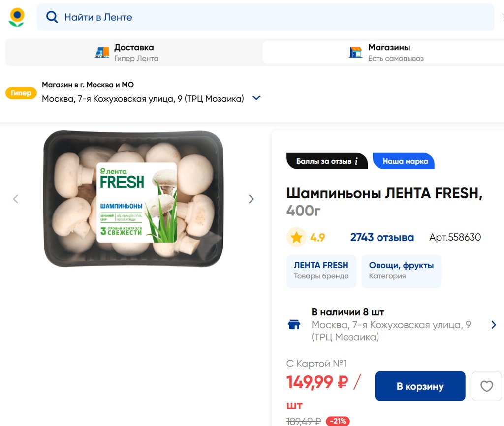This screenshot has height=426, width=504.
Task: Click the search magnifier icon
Action: pos(52,17)
